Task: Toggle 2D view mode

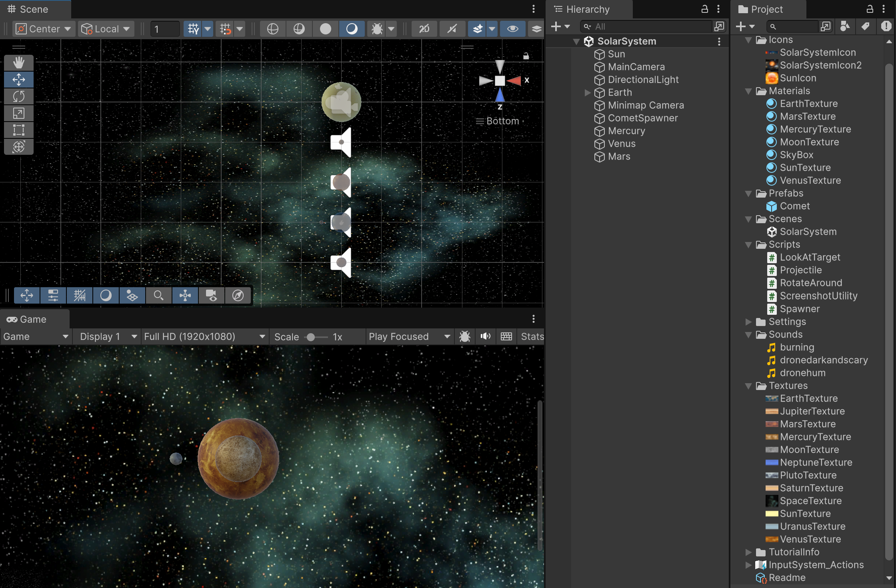Action: click(424, 29)
